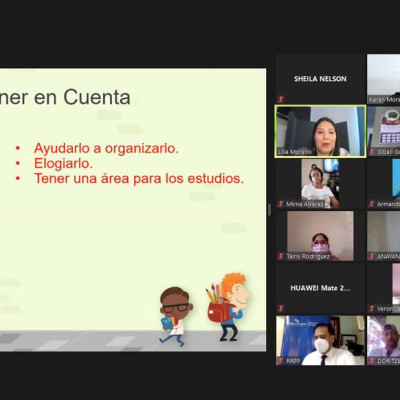Click the divider handle between slide and gallery
This screenshot has width=400, height=400.
pyautogui.click(x=269, y=210)
